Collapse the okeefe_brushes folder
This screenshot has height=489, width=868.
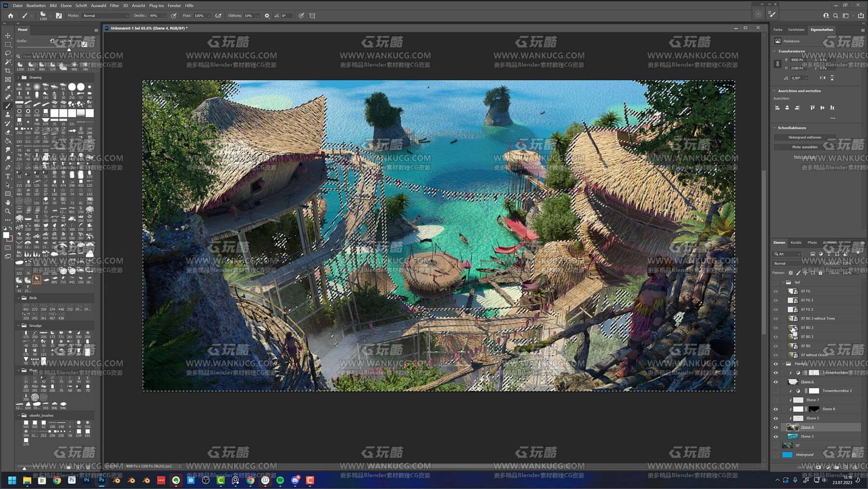19,415
